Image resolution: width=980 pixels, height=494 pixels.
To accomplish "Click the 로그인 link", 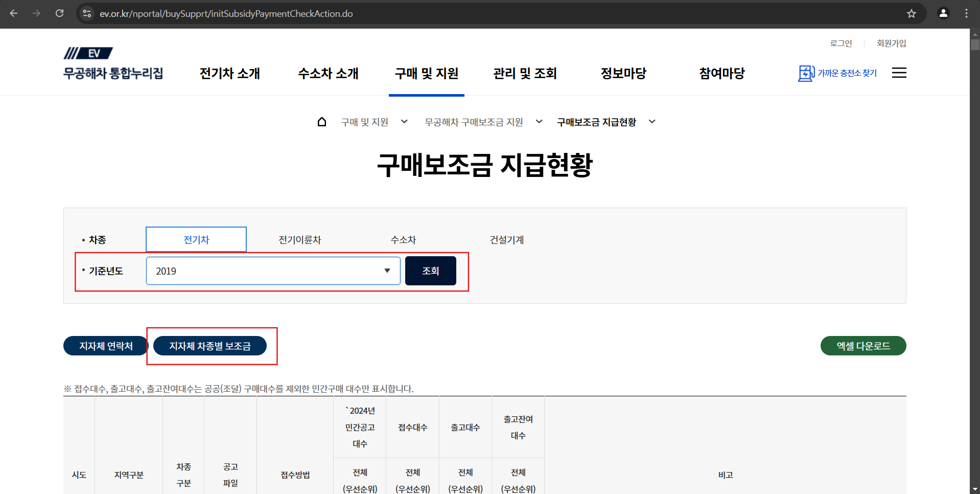I will (x=841, y=43).
